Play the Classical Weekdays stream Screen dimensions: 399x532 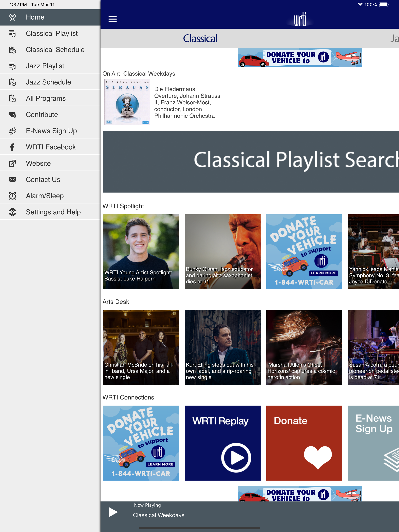click(113, 512)
